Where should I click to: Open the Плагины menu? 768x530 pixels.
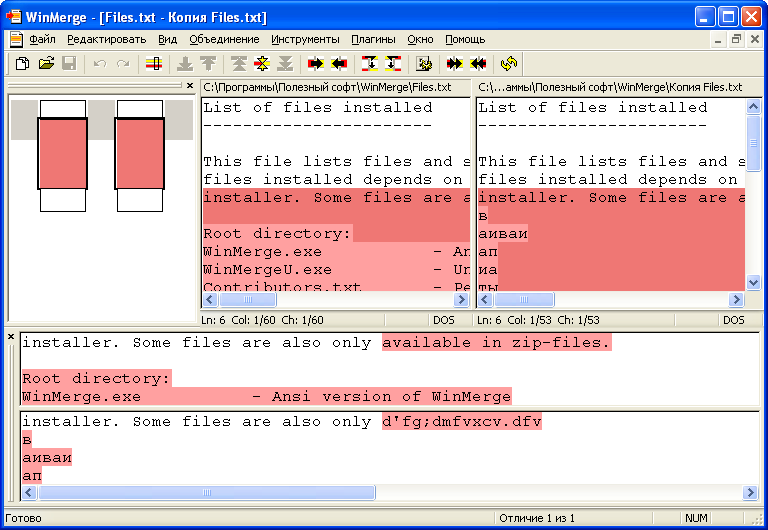coord(373,39)
